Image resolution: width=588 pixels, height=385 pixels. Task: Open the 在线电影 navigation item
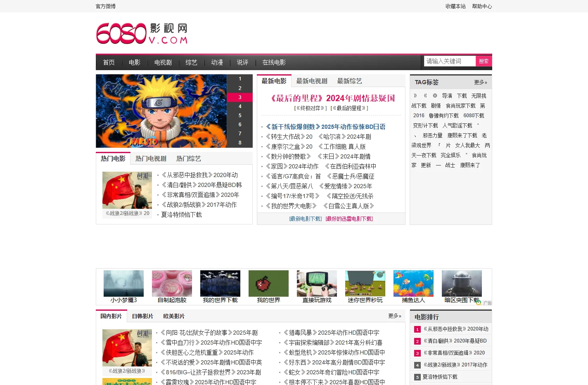(x=274, y=62)
